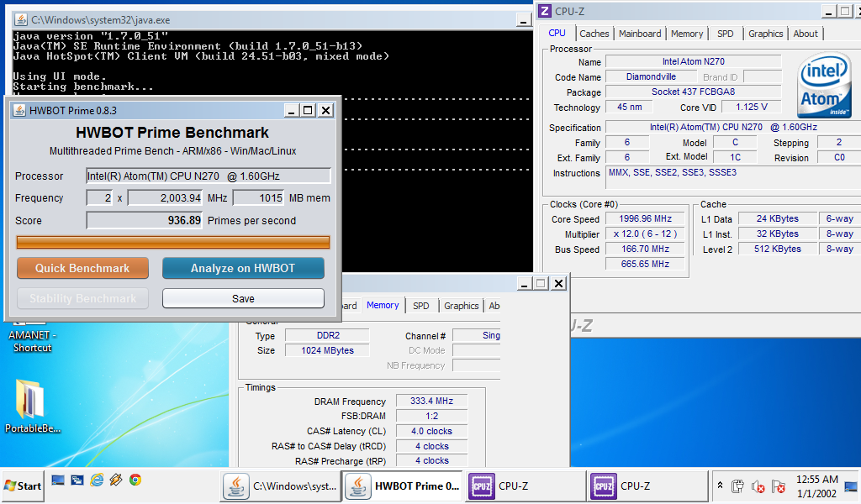Open the clock showing 12:55 AM
The width and height of the screenshot is (861, 504).
tap(816, 486)
